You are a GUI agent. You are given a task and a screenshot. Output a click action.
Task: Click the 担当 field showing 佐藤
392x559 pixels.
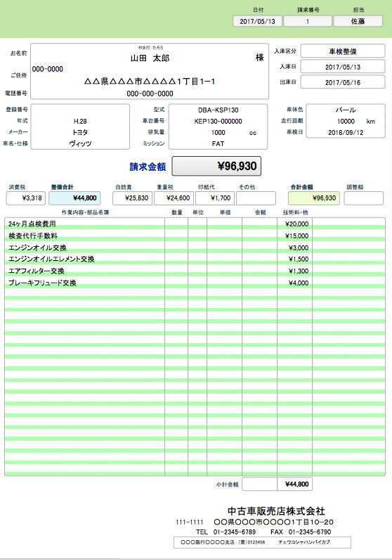[x=358, y=21]
